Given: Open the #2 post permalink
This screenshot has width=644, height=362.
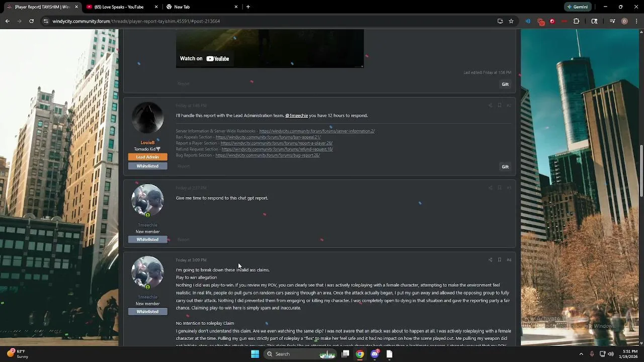Looking at the screenshot, I should (x=509, y=106).
